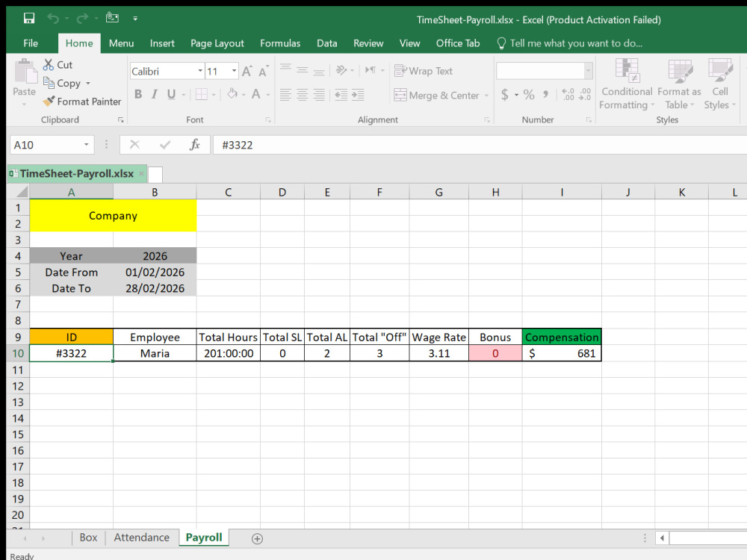The image size is (747, 560).
Task: Open the Name Box dropdown arrow
Action: point(86,145)
